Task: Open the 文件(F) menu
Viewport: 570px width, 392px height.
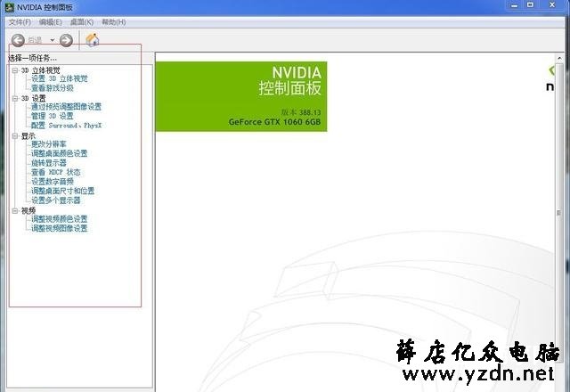Action: pos(20,22)
